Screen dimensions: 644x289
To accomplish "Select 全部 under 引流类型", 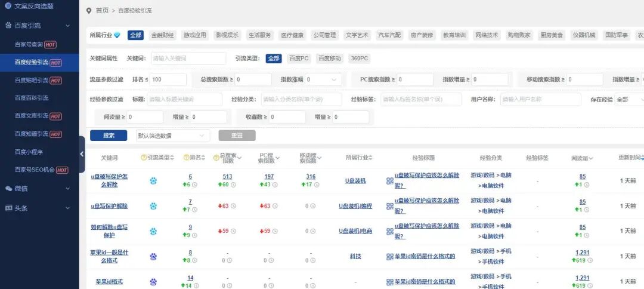I will pos(274,59).
